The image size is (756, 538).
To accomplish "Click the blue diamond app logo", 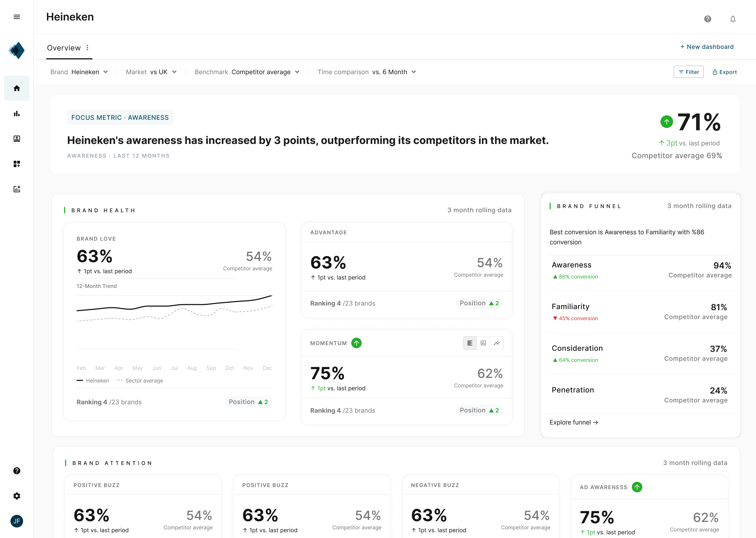I will [17, 50].
